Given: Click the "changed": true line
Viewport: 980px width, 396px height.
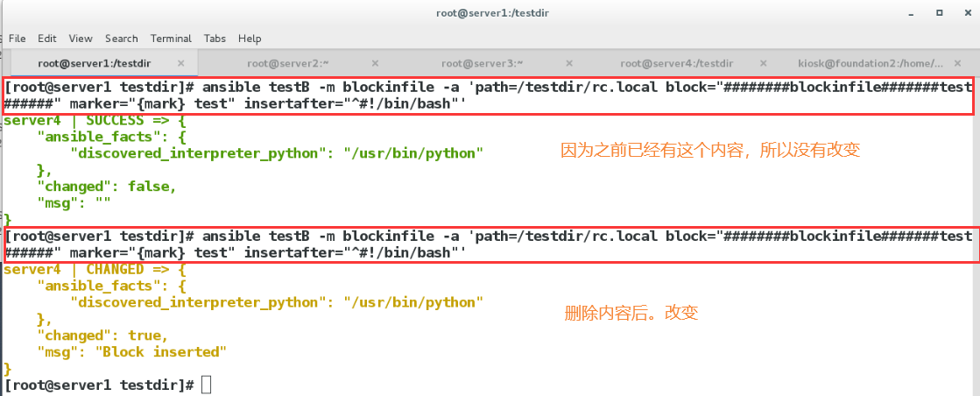Looking at the screenshot, I should point(102,336).
